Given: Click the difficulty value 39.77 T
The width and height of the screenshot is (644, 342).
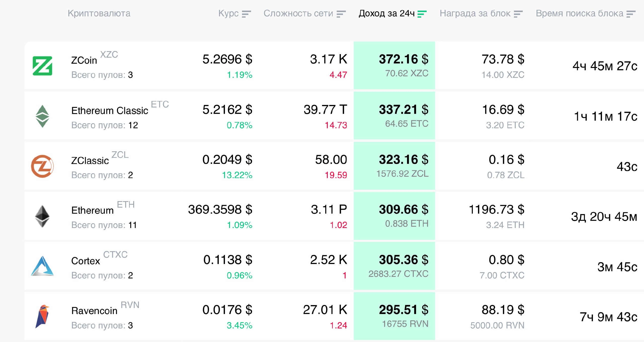Looking at the screenshot, I should click(325, 110).
